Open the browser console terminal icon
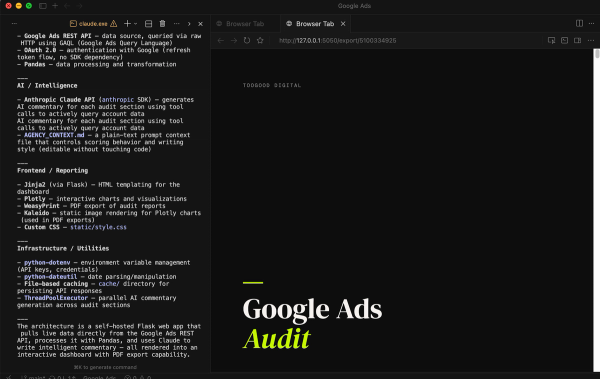The width and height of the screenshot is (600, 379). [564, 41]
